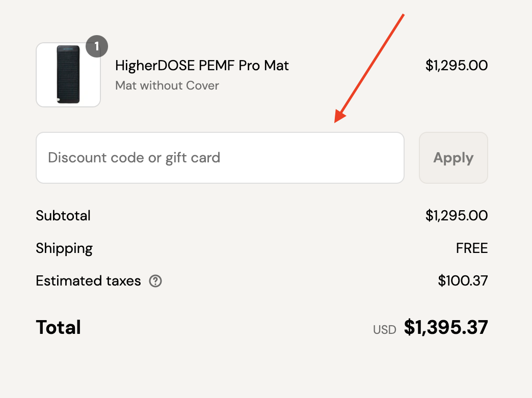The width and height of the screenshot is (532, 398).
Task: Click the red arrowhead above discount field
Action: click(340, 116)
